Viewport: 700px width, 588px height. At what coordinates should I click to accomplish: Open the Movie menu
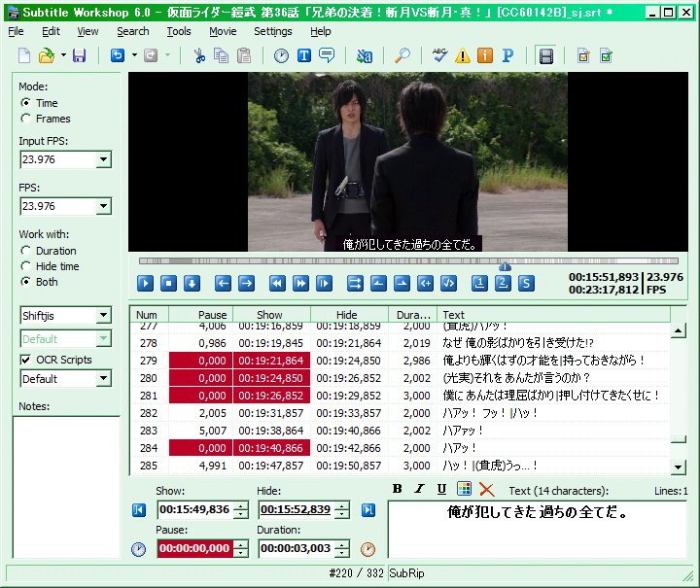(x=223, y=31)
